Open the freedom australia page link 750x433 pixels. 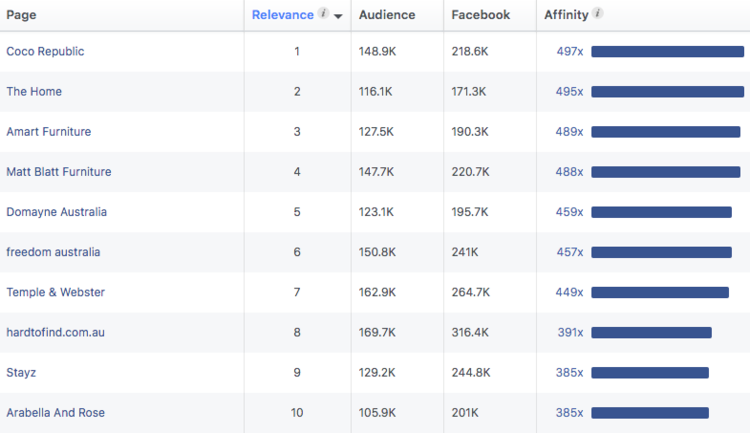pyautogui.click(x=53, y=252)
